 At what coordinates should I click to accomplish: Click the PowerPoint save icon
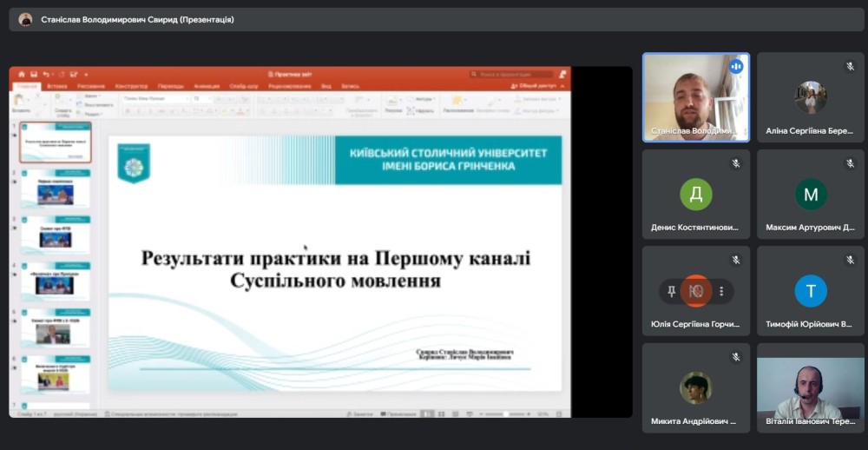click(x=34, y=75)
